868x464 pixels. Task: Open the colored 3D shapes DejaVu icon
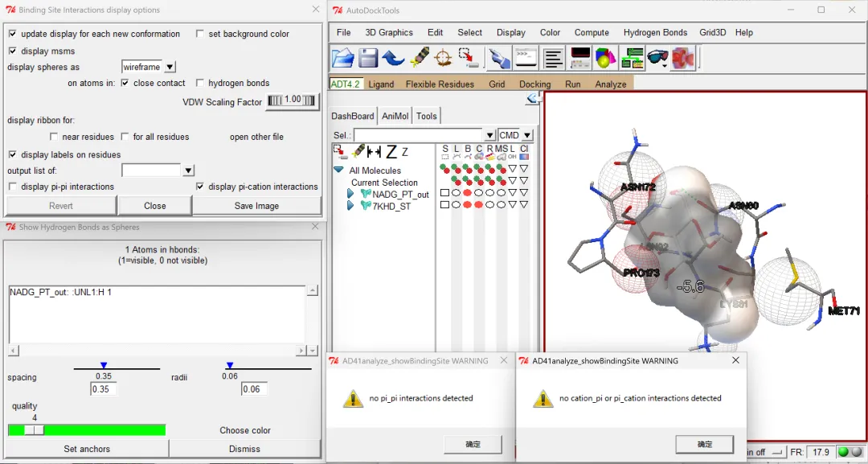(606, 58)
